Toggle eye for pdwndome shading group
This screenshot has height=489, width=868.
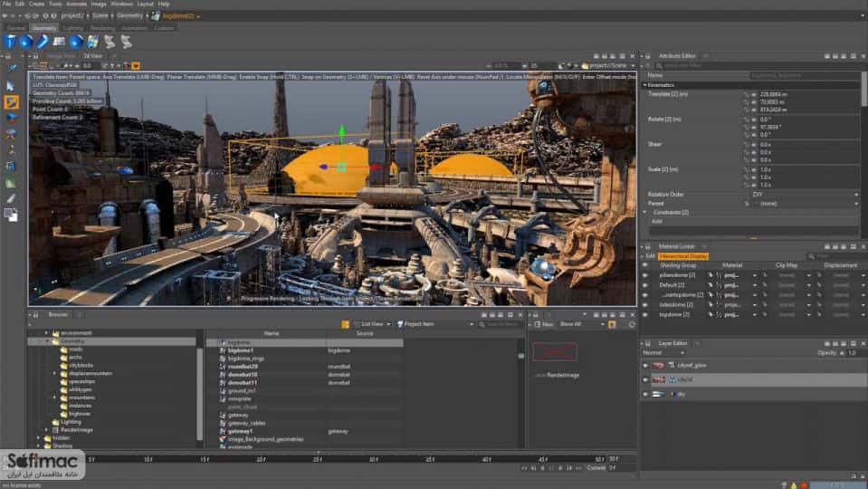point(645,275)
